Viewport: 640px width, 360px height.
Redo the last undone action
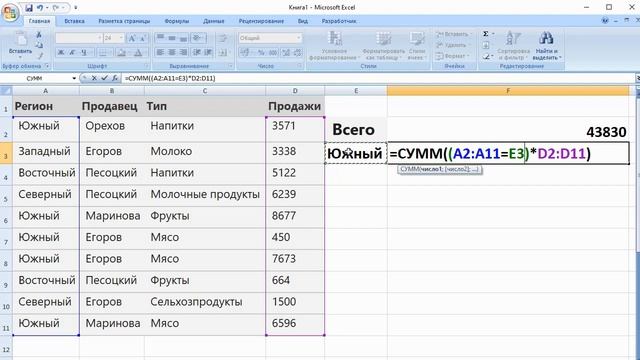(56, 7)
